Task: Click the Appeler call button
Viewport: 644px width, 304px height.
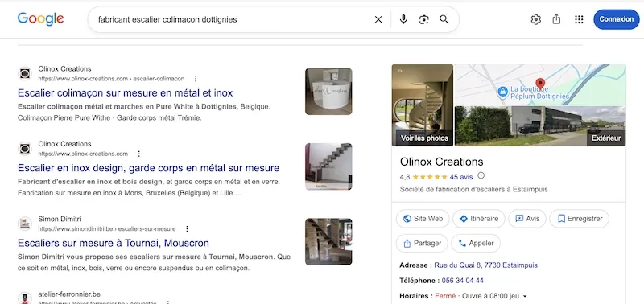Action: 476,244
